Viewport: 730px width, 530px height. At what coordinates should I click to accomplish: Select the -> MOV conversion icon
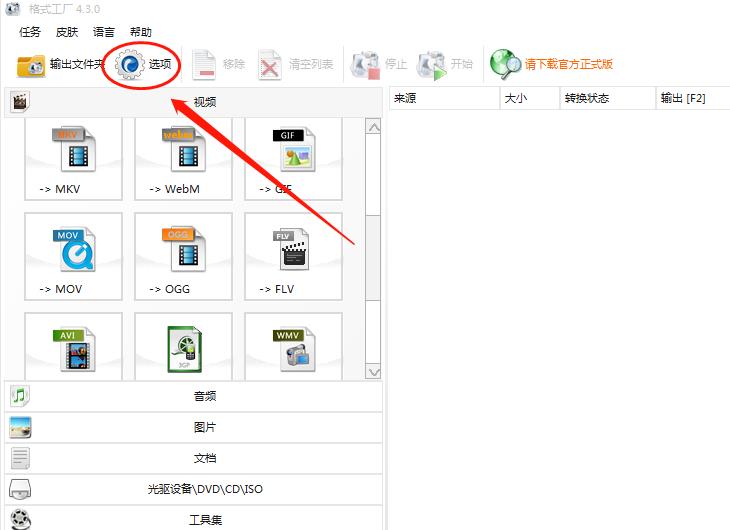click(x=74, y=250)
